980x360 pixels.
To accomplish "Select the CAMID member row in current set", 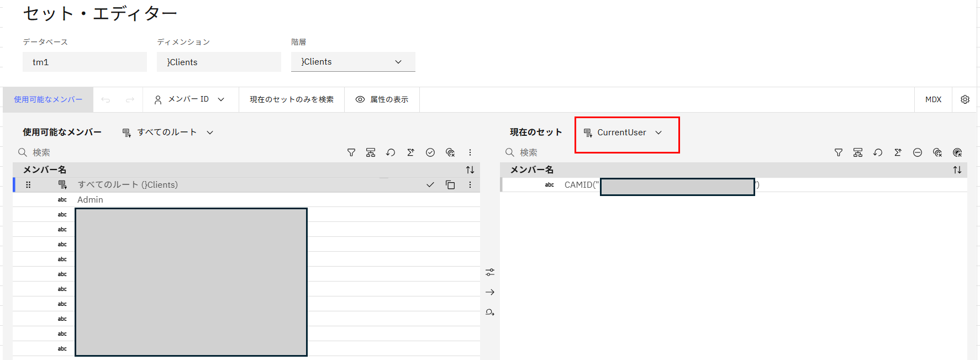I will click(734, 185).
